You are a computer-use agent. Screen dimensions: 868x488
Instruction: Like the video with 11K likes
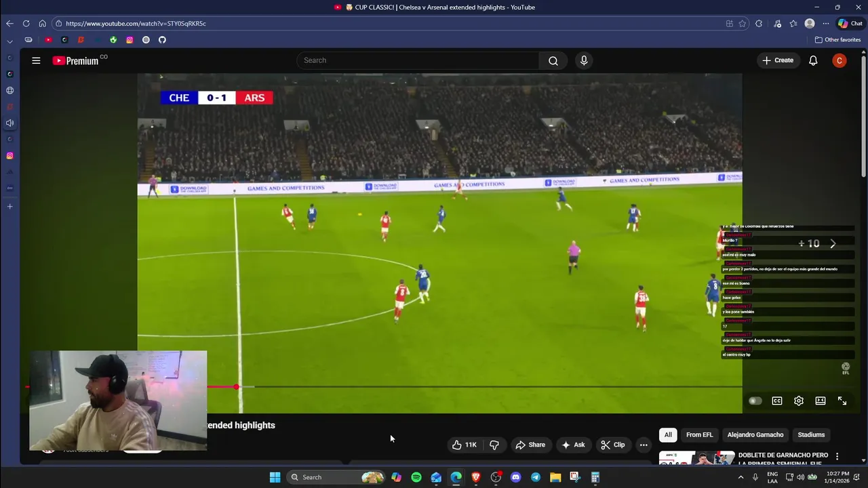click(465, 445)
